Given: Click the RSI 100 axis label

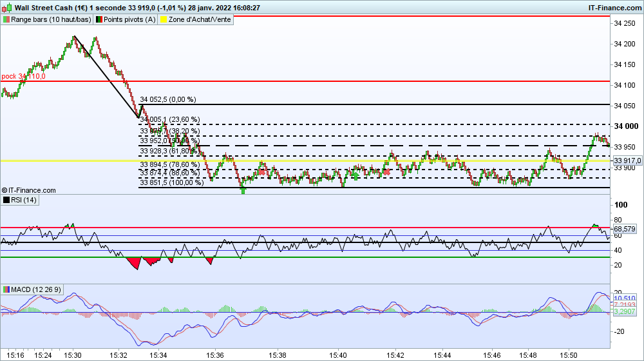Looking at the screenshot, I should point(621,205).
